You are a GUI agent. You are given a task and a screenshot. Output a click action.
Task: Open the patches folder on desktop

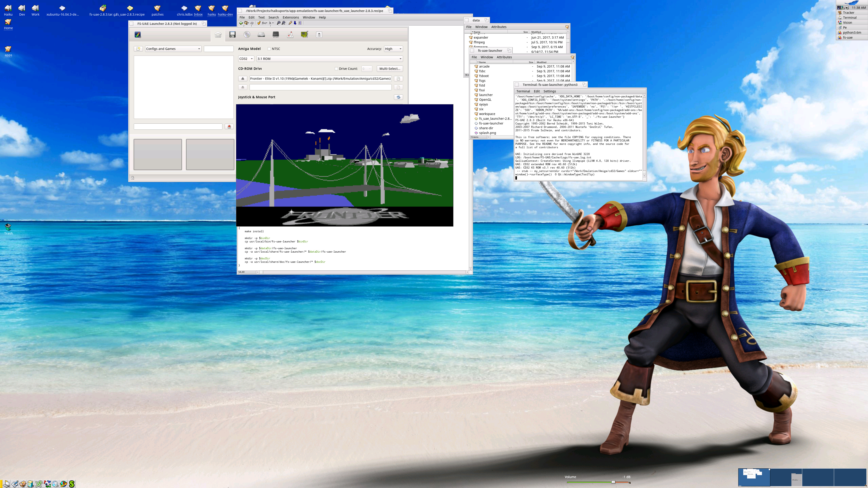157,10
